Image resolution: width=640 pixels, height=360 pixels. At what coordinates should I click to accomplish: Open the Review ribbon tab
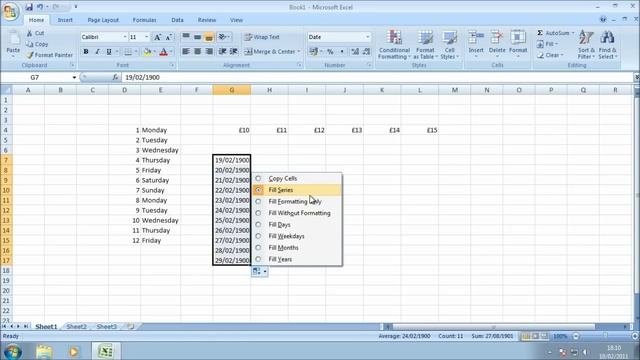[207, 20]
